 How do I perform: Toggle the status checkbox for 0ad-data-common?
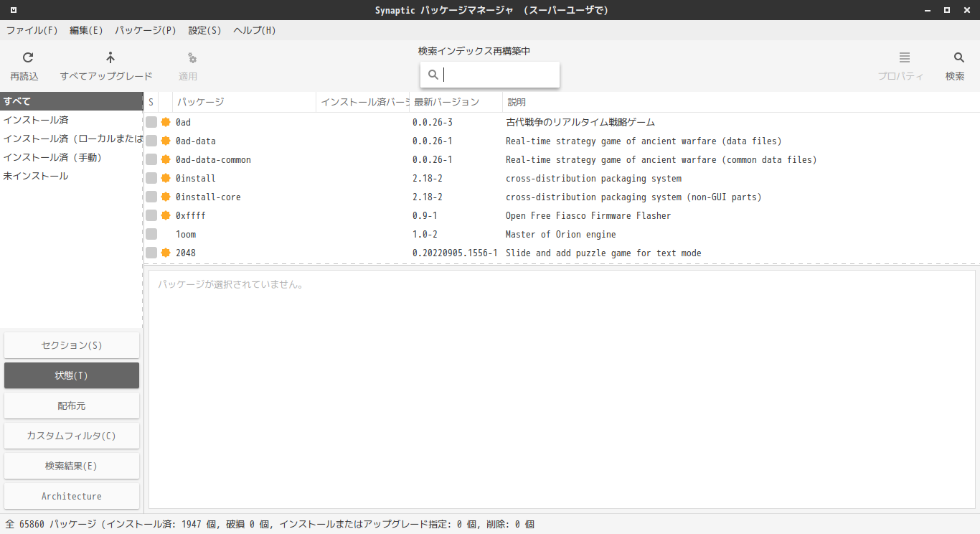point(151,159)
